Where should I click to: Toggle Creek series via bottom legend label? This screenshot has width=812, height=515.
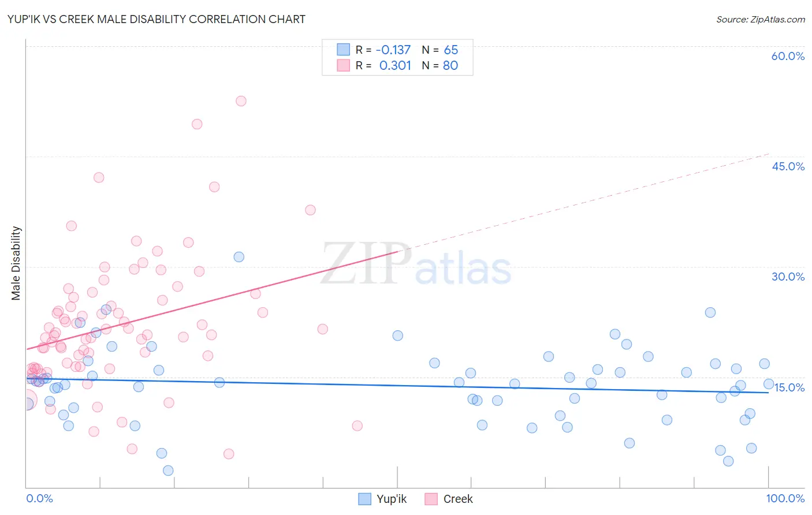[x=458, y=499]
